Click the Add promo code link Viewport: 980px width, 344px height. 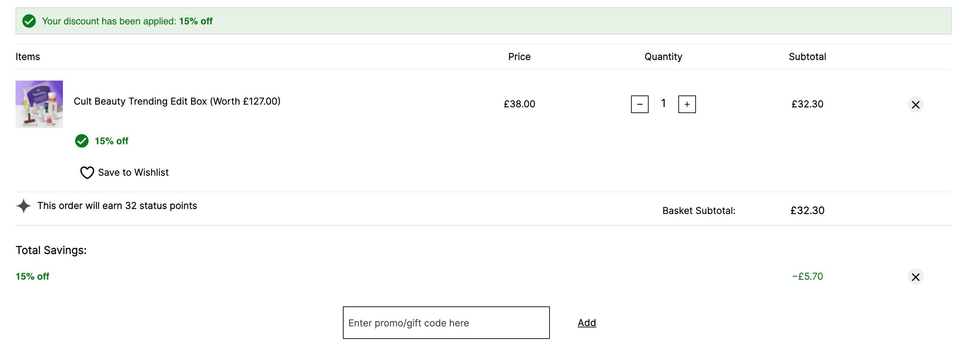click(x=587, y=323)
